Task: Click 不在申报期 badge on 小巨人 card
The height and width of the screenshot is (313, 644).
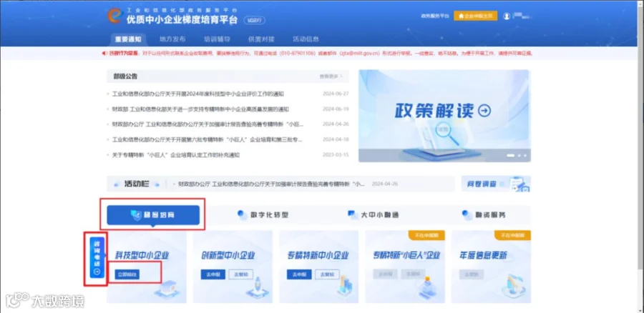Action: point(426,236)
